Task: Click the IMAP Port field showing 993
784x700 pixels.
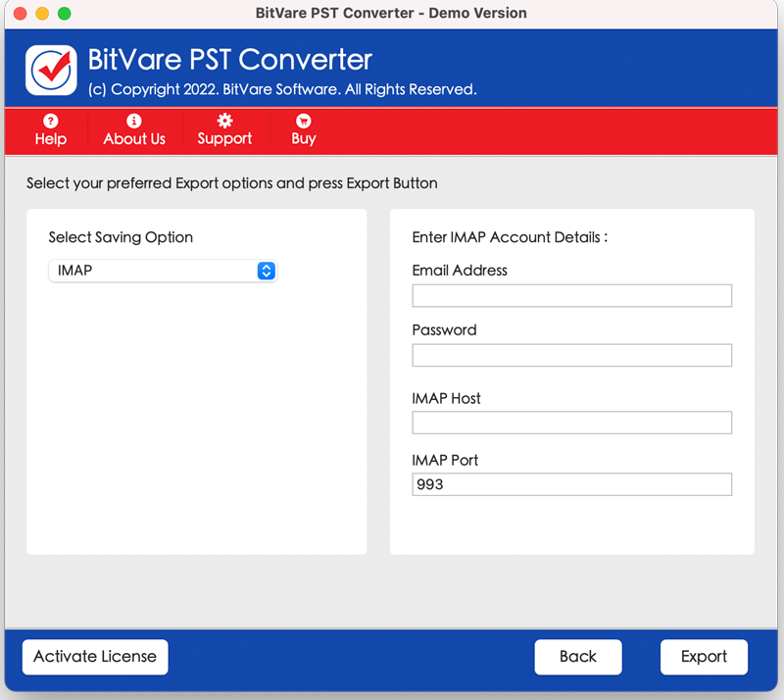Action: point(572,484)
